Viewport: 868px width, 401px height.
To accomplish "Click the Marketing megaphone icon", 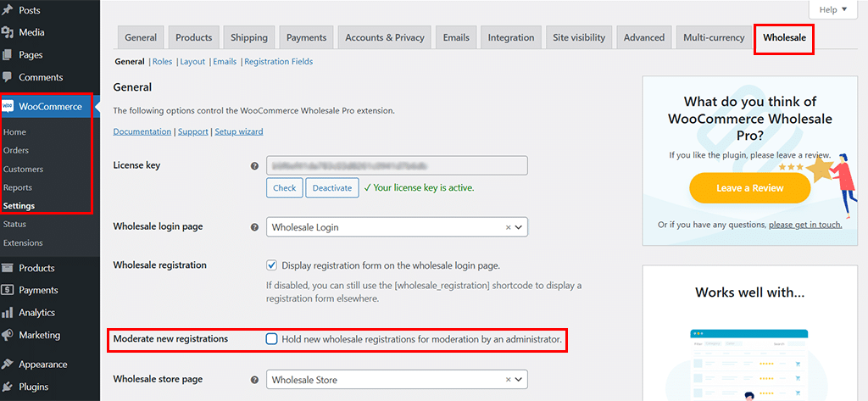I will (x=8, y=335).
